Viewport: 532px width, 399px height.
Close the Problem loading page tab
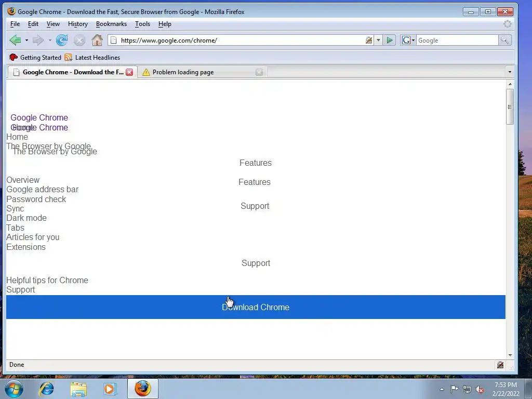[x=259, y=72]
